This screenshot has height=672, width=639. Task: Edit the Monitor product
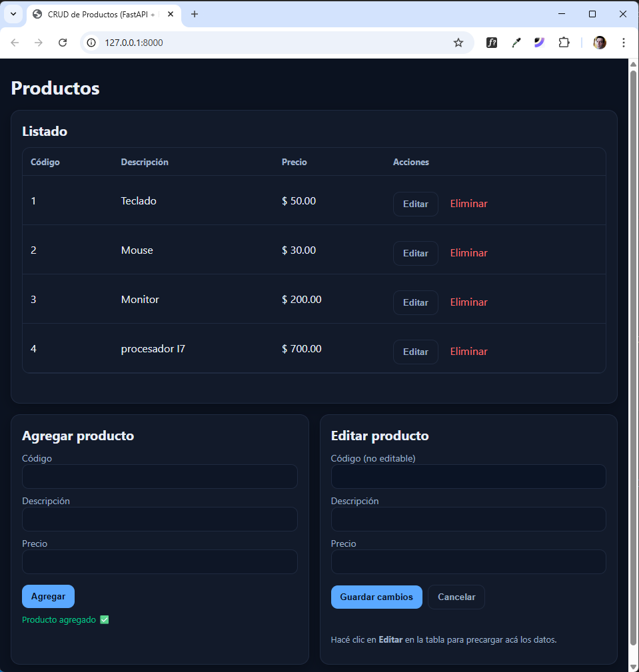(x=416, y=302)
